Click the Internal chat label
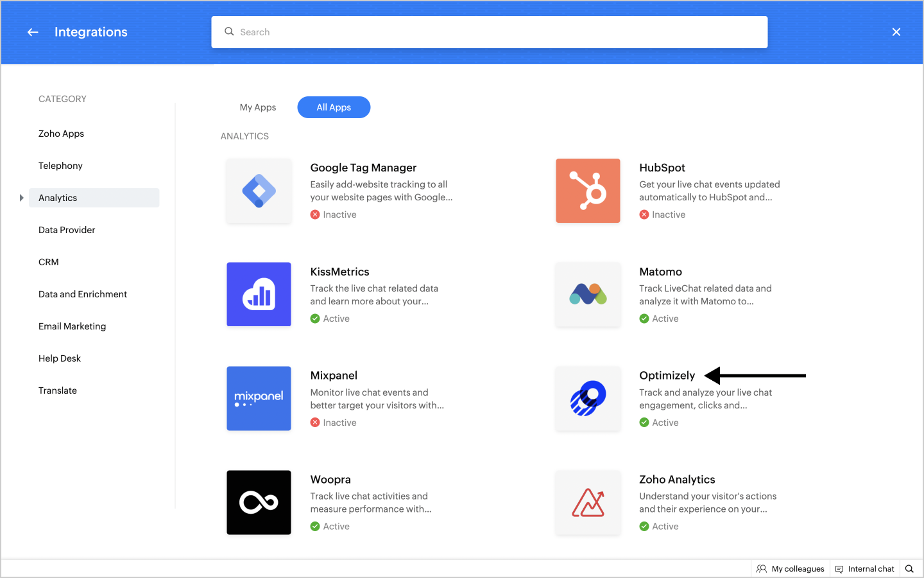 [871, 569]
